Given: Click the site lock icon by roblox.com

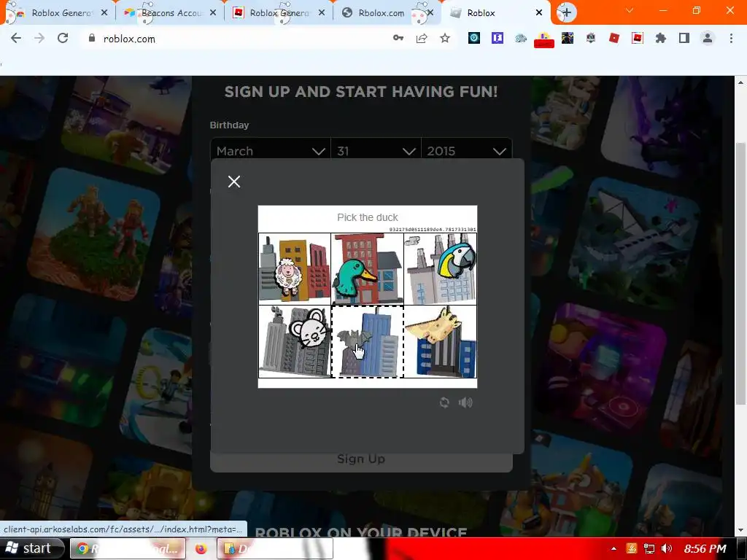Looking at the screenshot, I should [92, 38].
